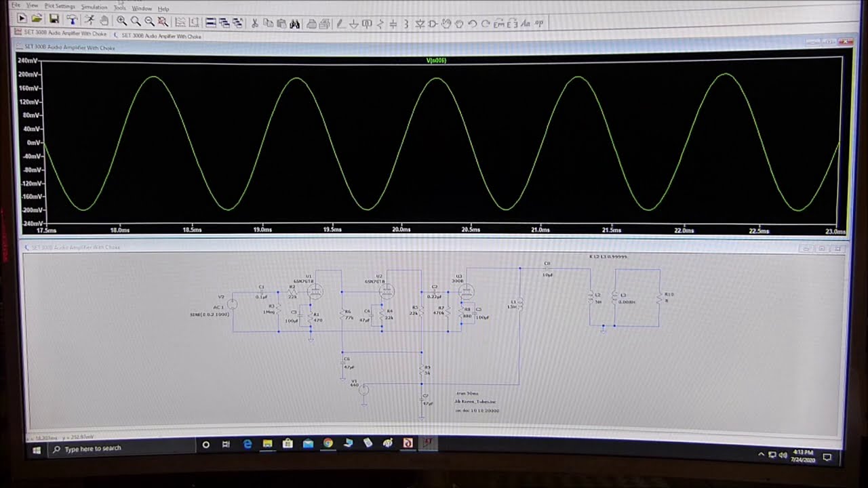Image resolution: width=868 pixels, height=488 pixels.
Task: Print with the toolbar printer icon
Action: 311,24
